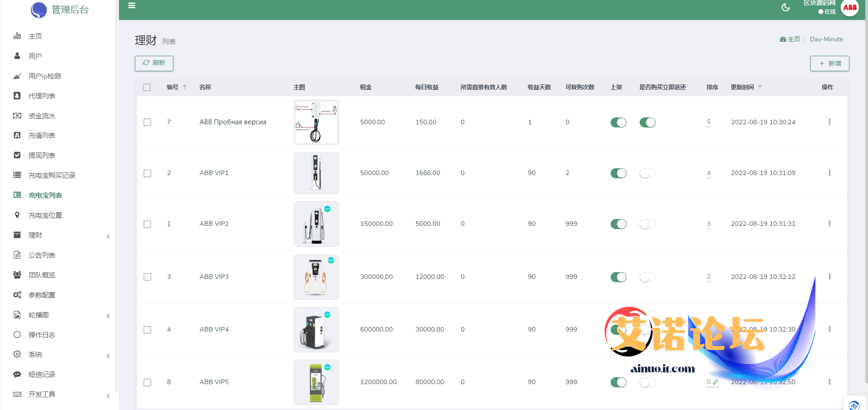
Task: Click sort value 4 link for VIP1
Action: pyautogui.click(x=709, y=173)
